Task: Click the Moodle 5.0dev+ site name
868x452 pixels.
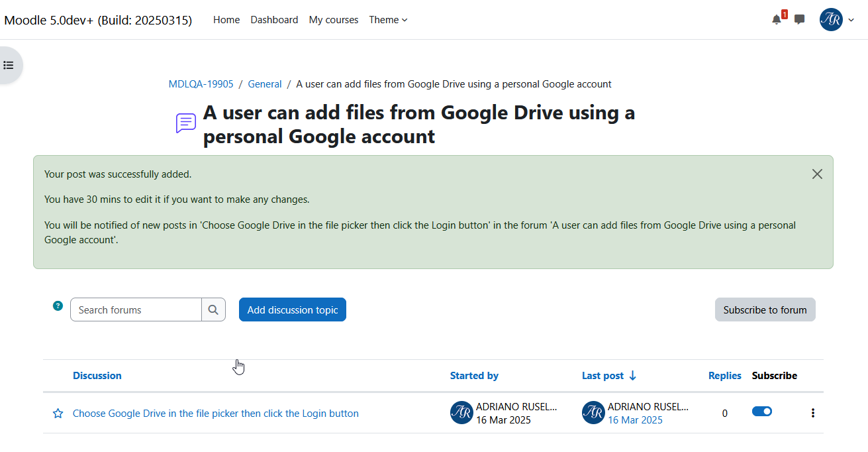Action: coord(98,20)
